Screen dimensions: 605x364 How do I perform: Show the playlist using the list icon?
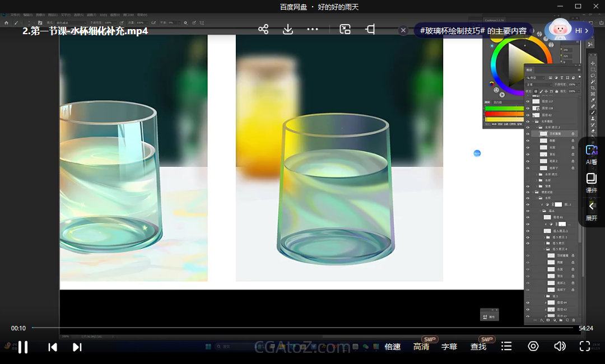(506, 347)
